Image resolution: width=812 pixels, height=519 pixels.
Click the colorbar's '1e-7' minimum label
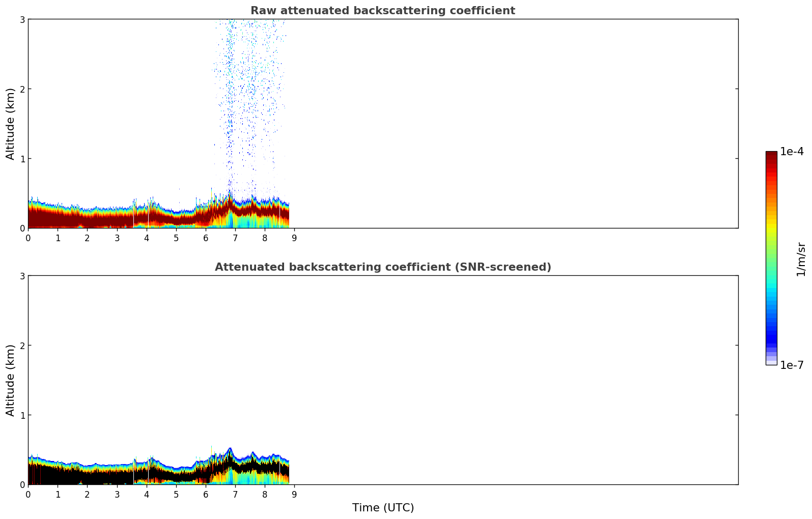click(792, 365)
